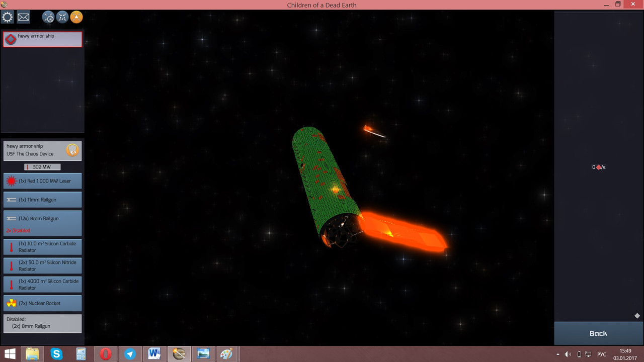
Task: Click the 0 /s speed readout
Action: click(599, 167)
